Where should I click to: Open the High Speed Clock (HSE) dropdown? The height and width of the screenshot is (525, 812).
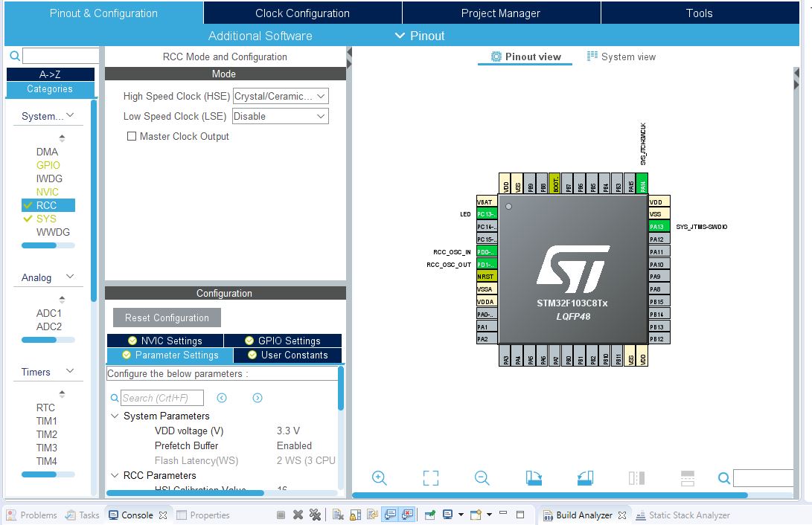click(x=281, y=96)
